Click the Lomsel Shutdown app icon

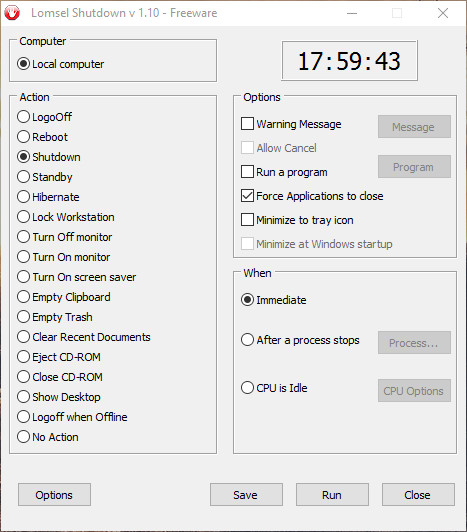[12, 13]
